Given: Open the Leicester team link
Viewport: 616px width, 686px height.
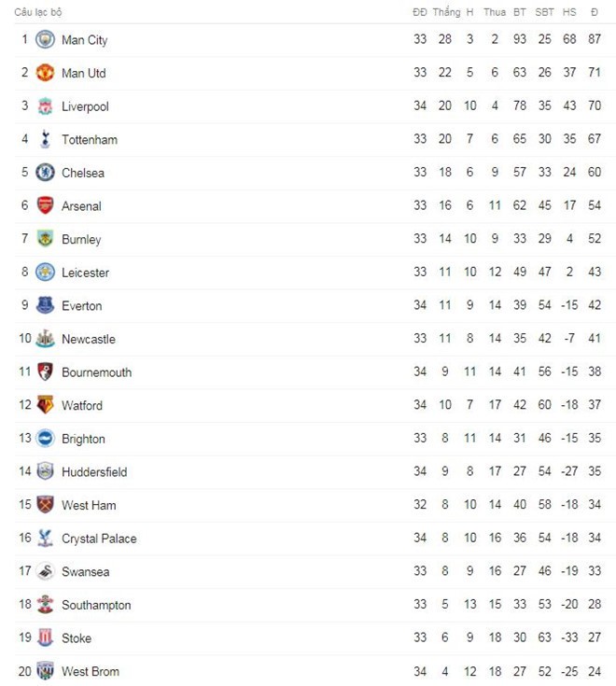Looking at the screenshot, I should tap(85, 273).
